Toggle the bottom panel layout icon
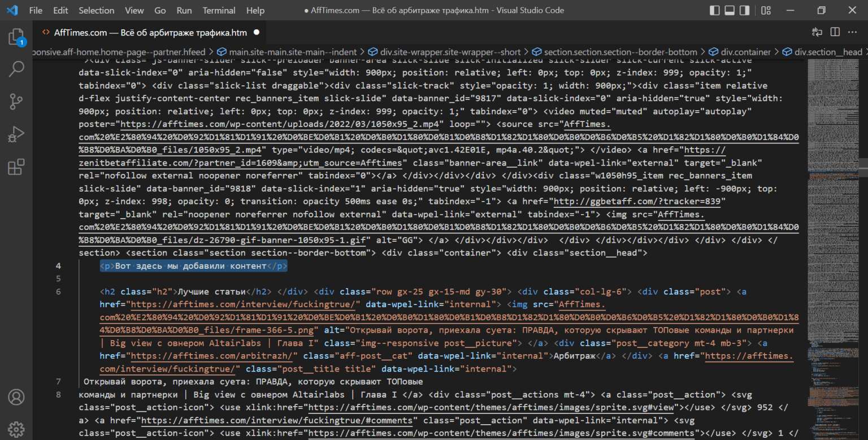Image resolution: width=868 pixels, height=440 pixels. point(730,10)
